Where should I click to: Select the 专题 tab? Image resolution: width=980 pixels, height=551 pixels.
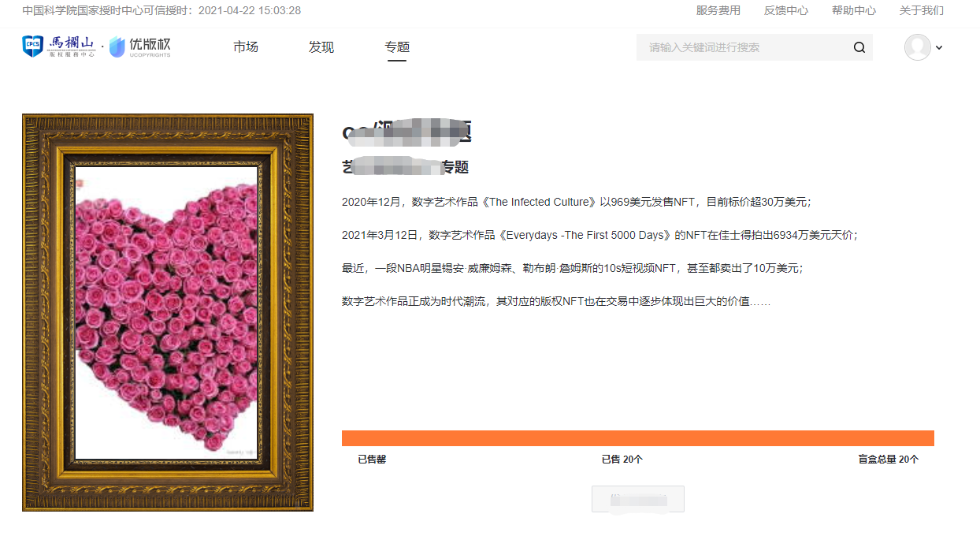[x=397, y=47]
